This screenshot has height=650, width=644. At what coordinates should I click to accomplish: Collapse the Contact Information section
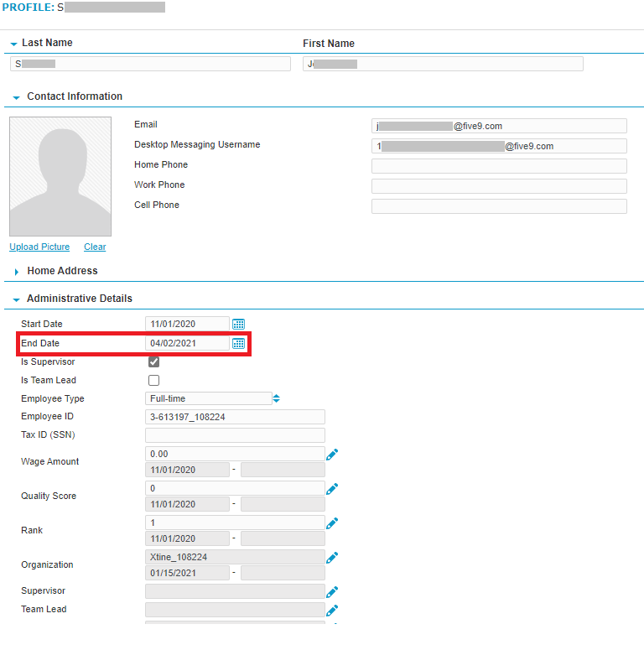pos(16,97)
